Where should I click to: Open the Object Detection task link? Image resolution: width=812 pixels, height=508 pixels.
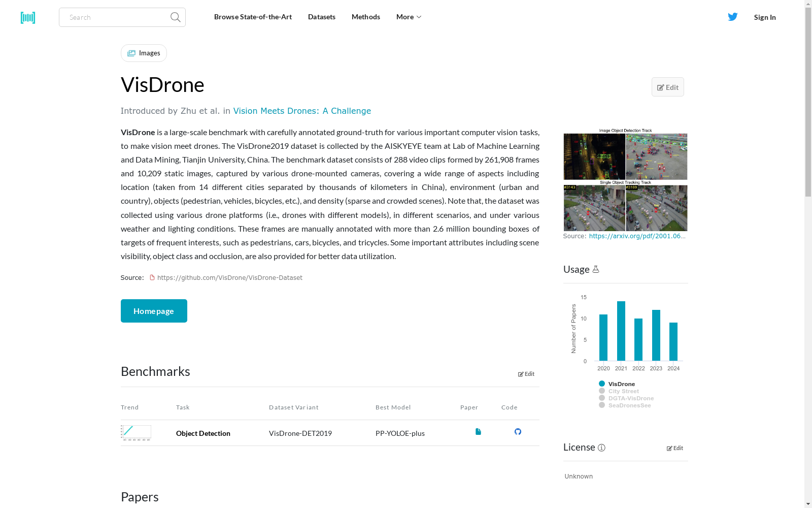pos(203,433)
